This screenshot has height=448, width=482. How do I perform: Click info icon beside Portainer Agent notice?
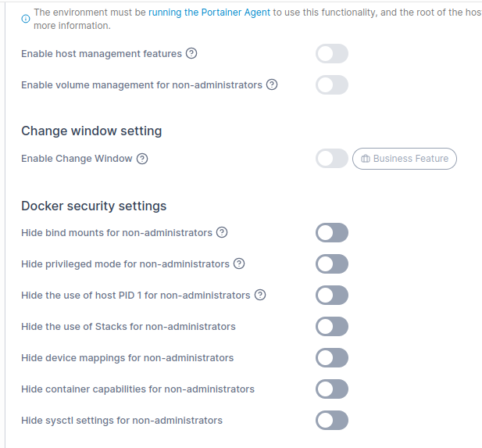point(27,19)
